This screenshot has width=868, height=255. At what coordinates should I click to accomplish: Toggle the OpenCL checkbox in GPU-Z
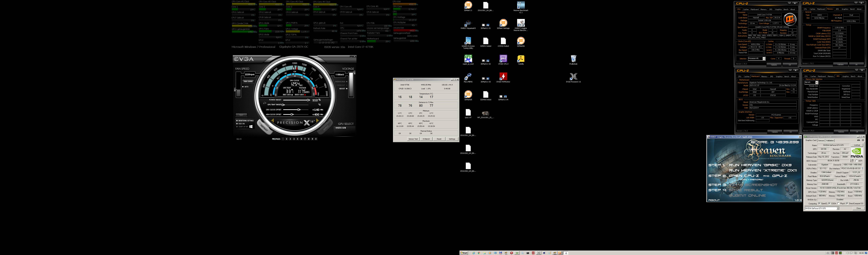(x=819, y=203)
